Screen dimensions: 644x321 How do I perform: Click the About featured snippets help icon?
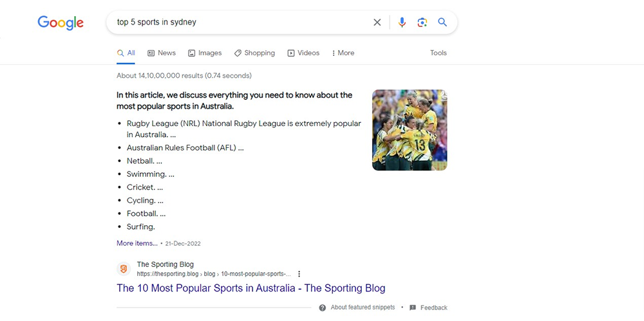coord(323,307)
